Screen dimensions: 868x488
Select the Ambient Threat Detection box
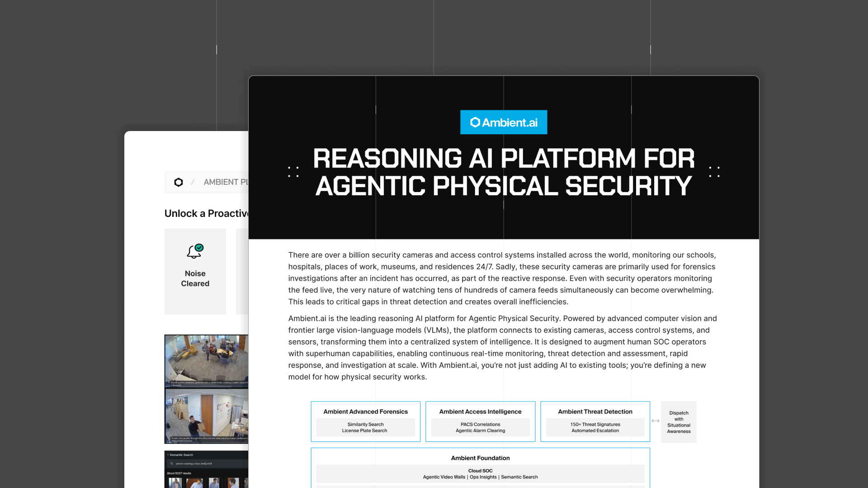(595, 421)
